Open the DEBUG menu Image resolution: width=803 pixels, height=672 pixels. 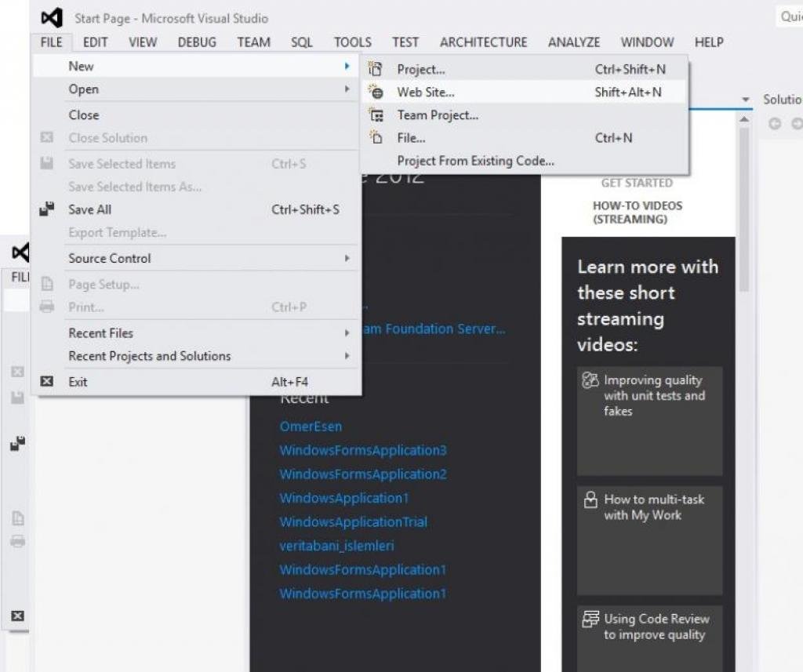click(197, 42)
